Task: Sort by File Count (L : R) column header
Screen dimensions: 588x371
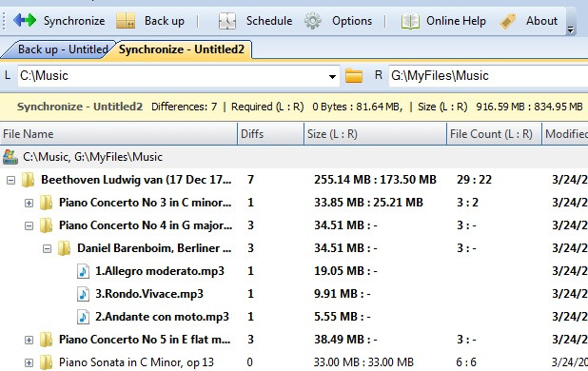Action: [x=494, y=134]
